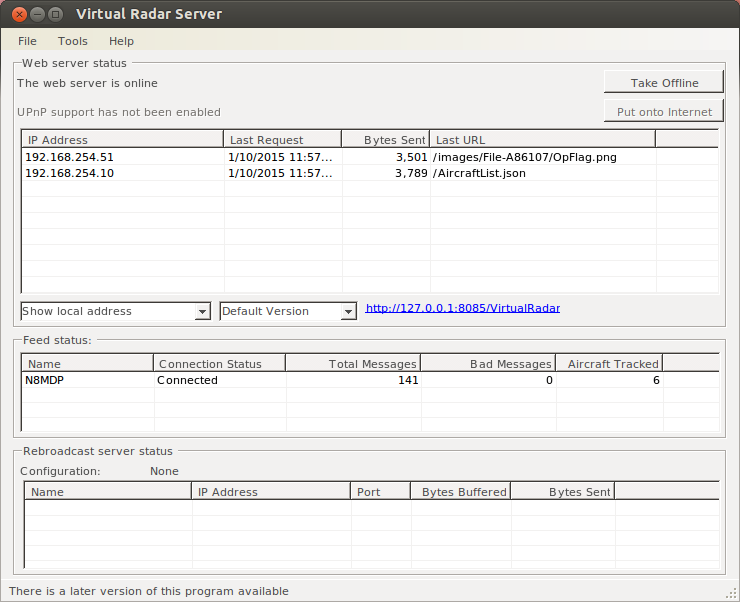Viewport: 740px width, 602px height.
Task: Click the /AircraftList.json cell
Action: pyautogui.click(x=479, y=173)
